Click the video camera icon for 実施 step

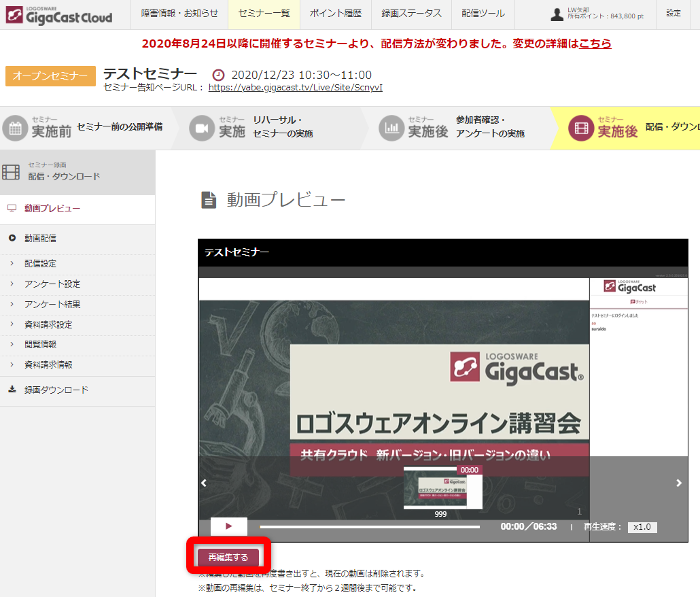[202, 128]
